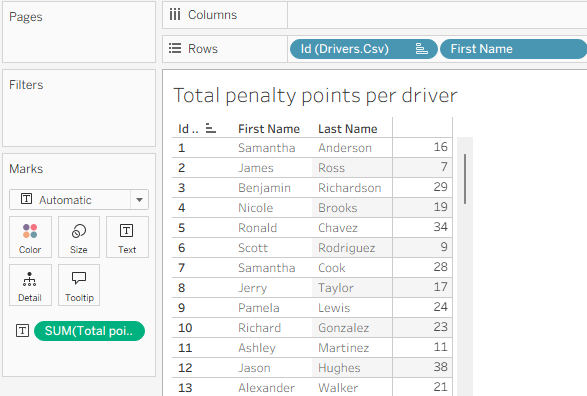587x396 pixels.
Task: Click the Columns shelf label
Action: [212, 15]
